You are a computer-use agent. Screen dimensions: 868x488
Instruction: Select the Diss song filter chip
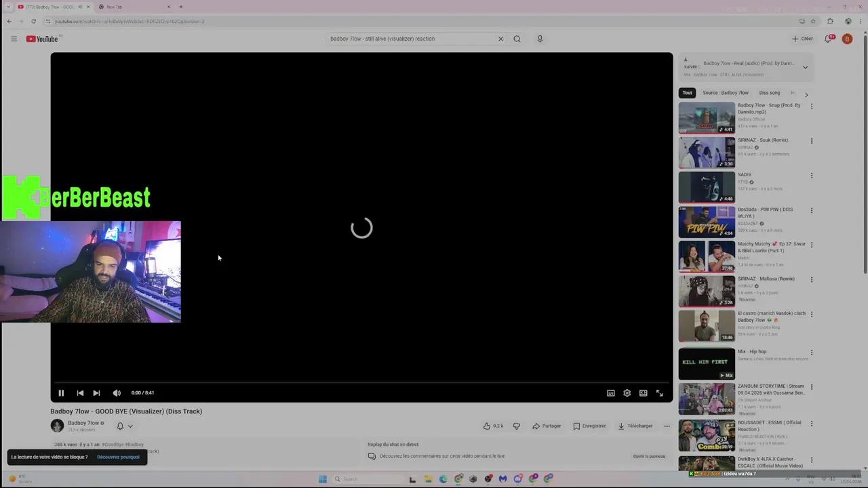coord(770,93)
